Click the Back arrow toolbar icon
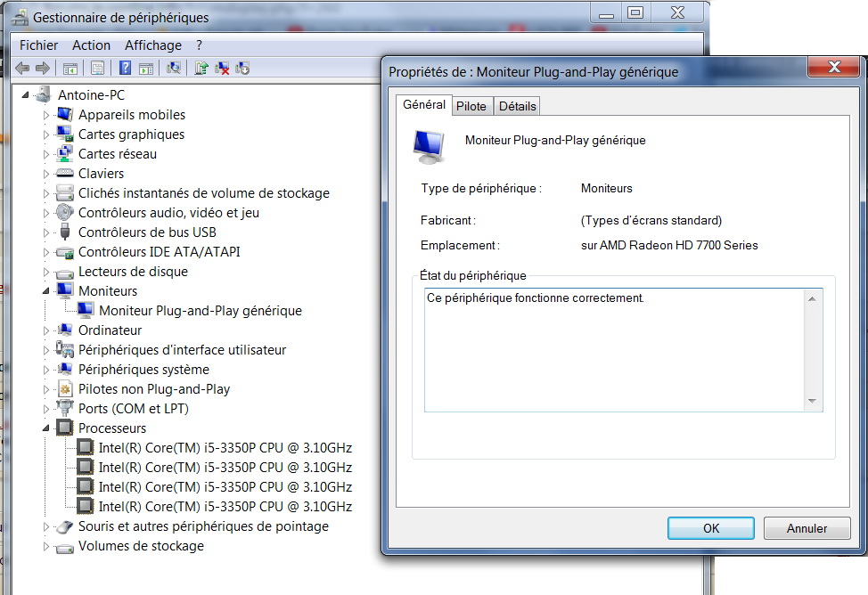Image resolution: width=868 pixels, height=595 pixels. coord(22,68)
